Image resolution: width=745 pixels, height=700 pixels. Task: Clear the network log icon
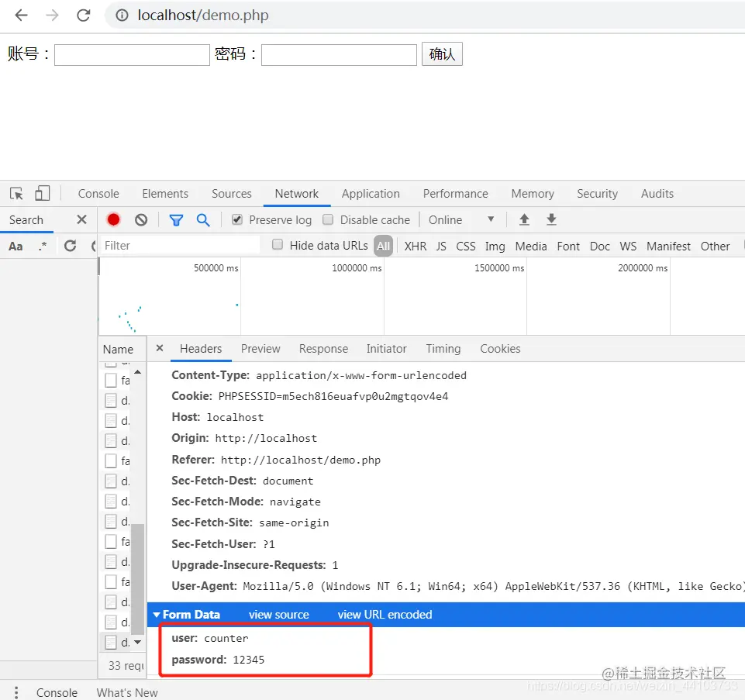pos(141,219)
